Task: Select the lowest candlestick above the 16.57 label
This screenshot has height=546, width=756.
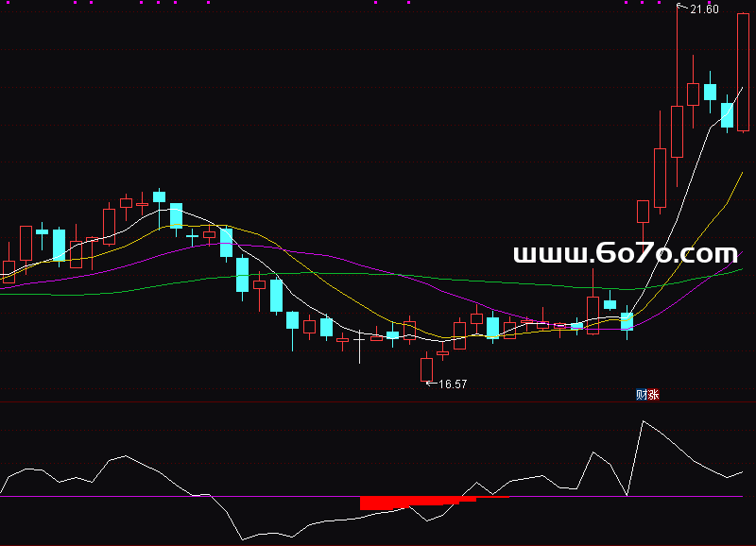Action: pyautogui.click(x=426, y=368)
